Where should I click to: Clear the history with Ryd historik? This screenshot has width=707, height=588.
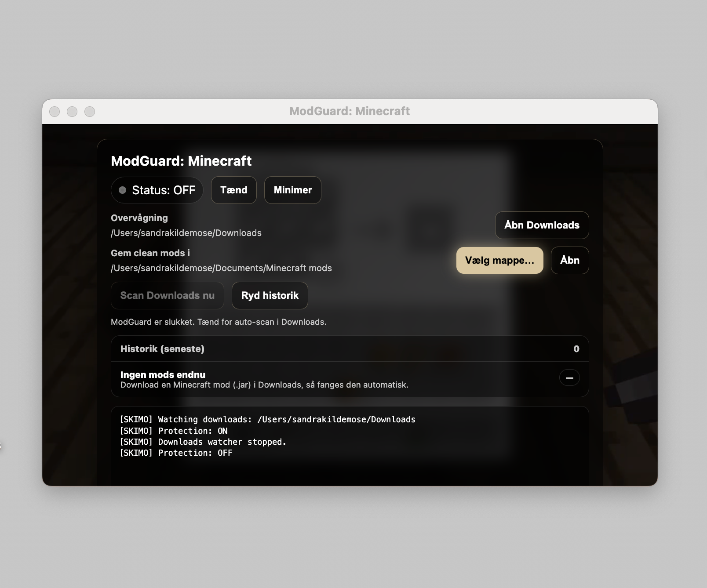coord(270,295)
